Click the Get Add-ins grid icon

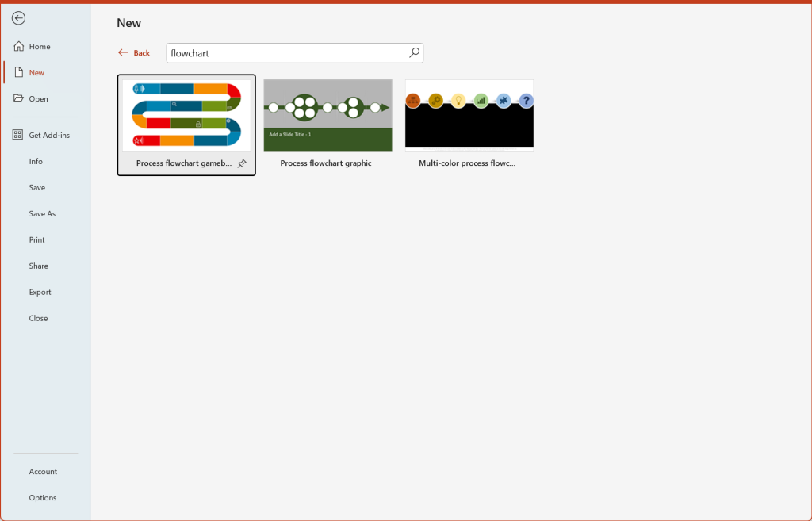coord(17,135)
